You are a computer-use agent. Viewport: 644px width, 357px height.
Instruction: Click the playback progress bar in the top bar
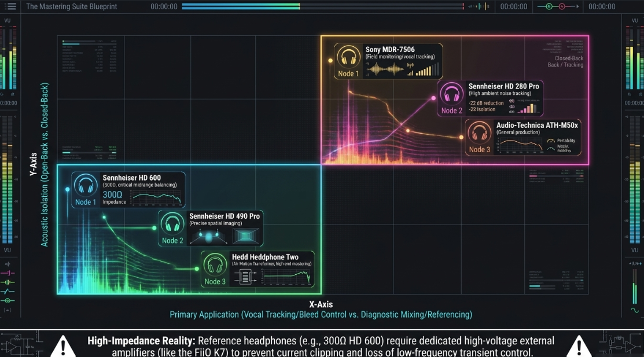(x=322, y=6)
